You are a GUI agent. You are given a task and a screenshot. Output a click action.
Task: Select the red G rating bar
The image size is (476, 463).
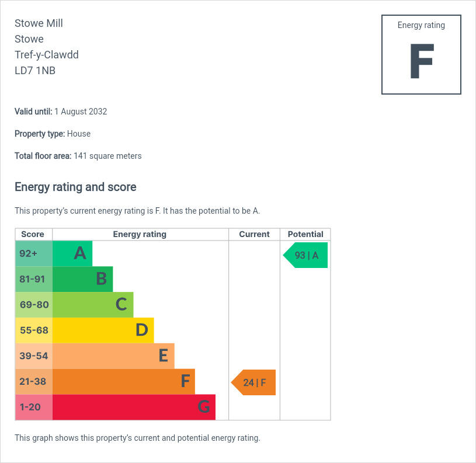point(134,408)
